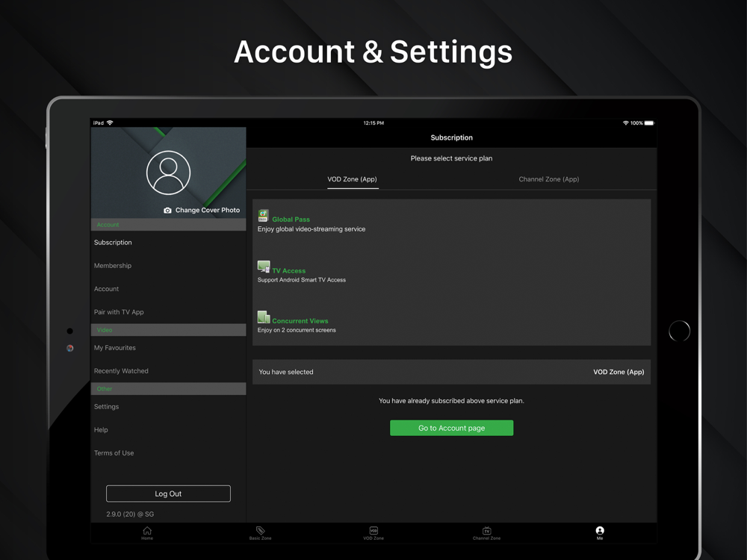747x560 pixels.
Task: Click the Global Pass icon
Action: click(x=264, y=216)
